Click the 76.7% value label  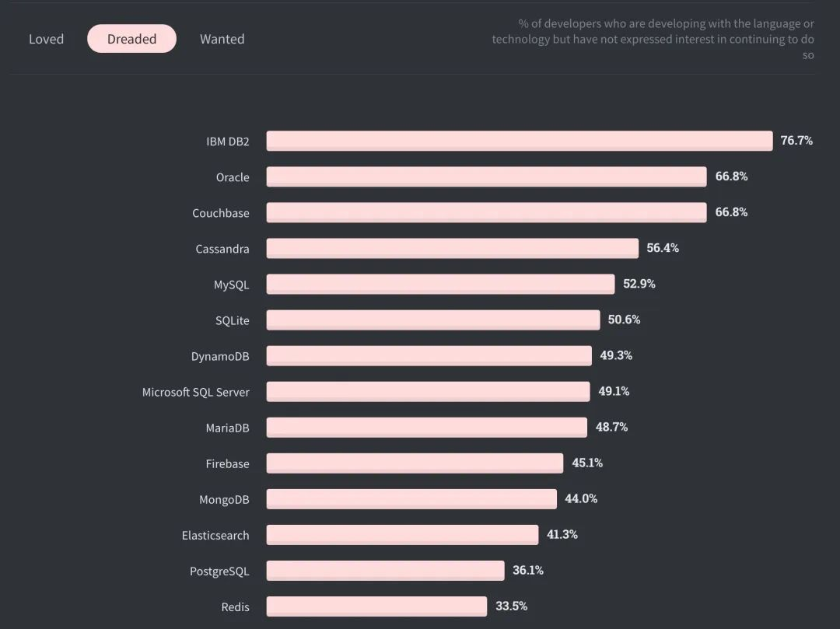[x=796, y=140]
